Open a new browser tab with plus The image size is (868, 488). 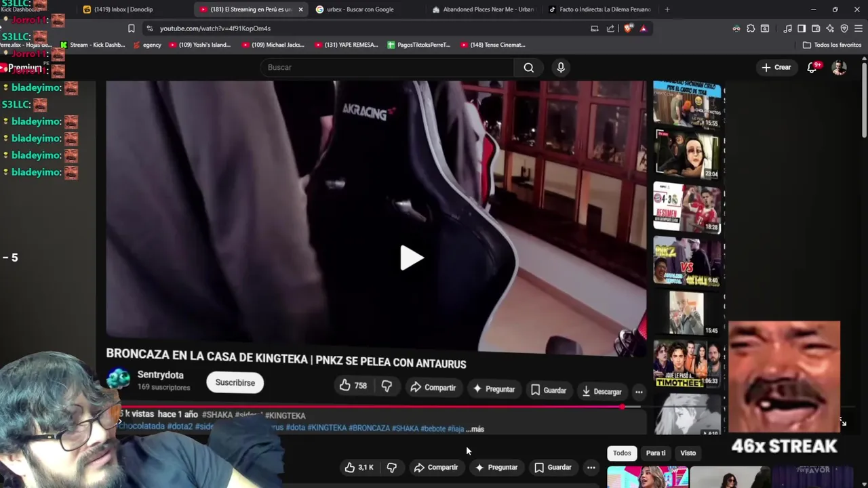click(667, 9)
